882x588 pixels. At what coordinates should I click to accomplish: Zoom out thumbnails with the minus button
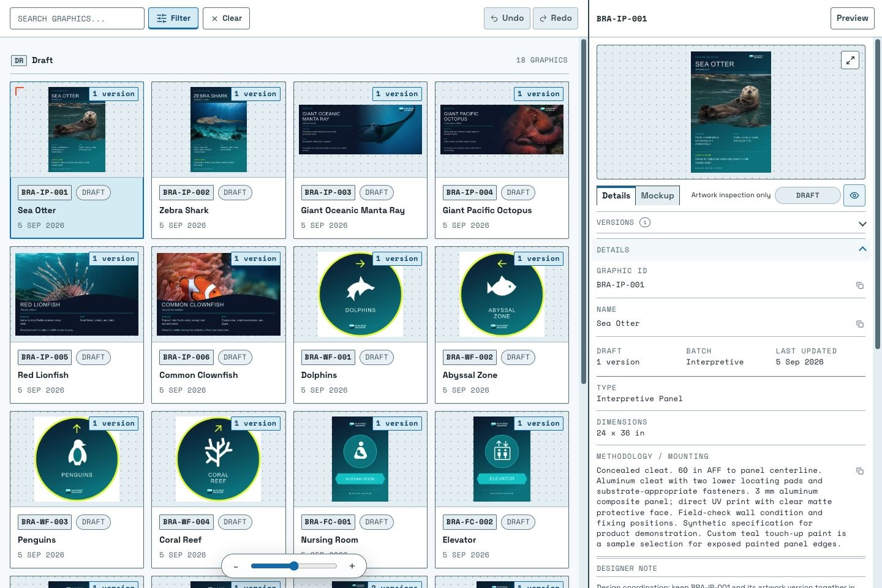236,566
